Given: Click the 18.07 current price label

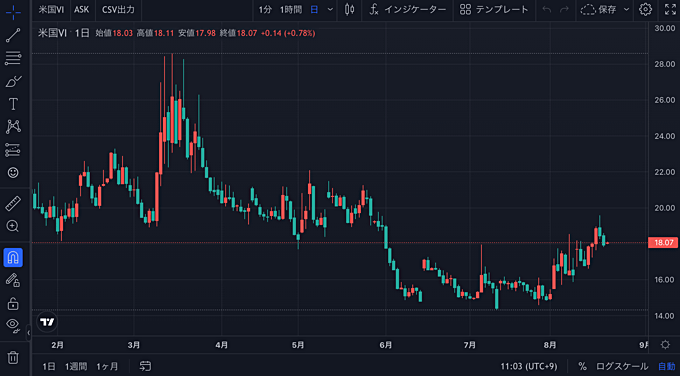Looking at the screenshot, I should point(663,243).
